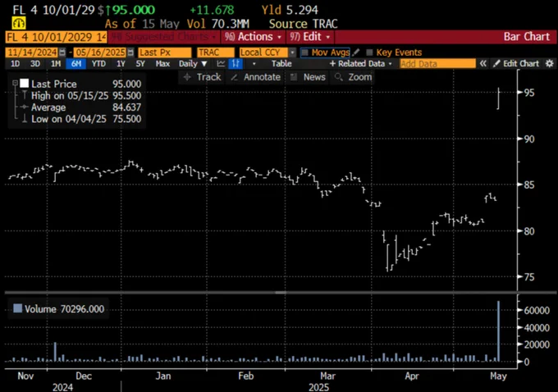Switch to 5Y range
The width and height of the screenshot is (558, 392).
pyautogui.click(x=140, y=64)
